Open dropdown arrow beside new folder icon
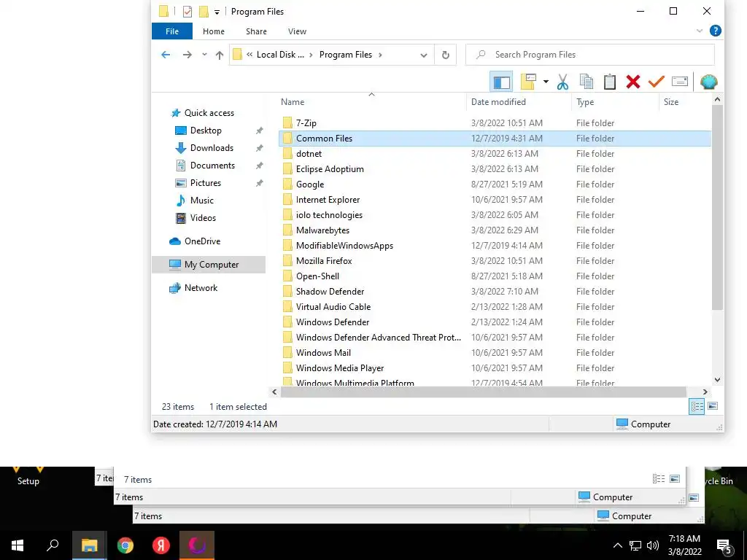 coord(546,82)
